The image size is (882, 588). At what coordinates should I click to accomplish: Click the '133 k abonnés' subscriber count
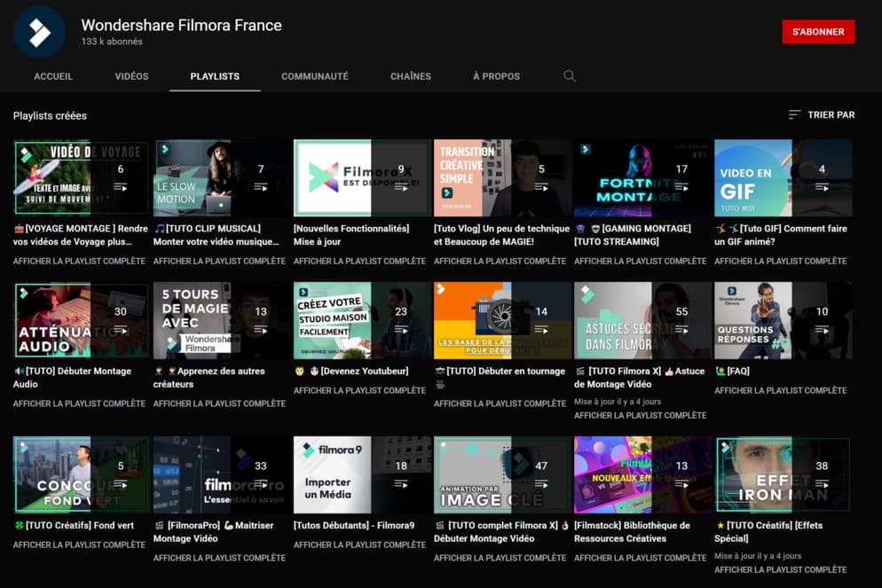click(x=112, y=42)
